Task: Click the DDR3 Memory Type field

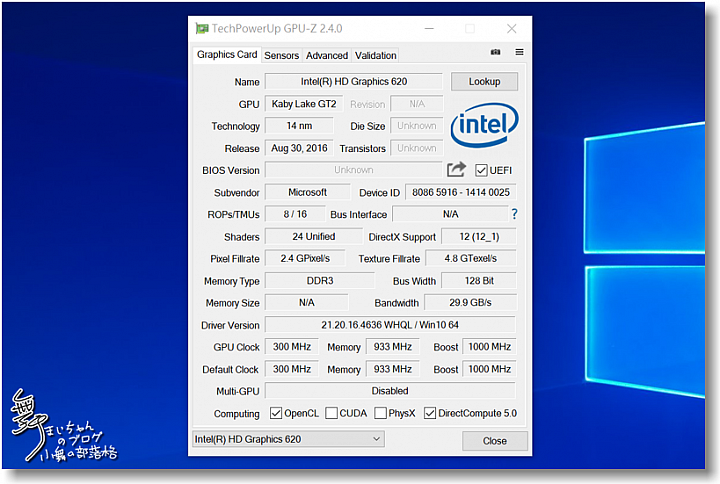Action: pyautogui.click(x=320, y=281)
